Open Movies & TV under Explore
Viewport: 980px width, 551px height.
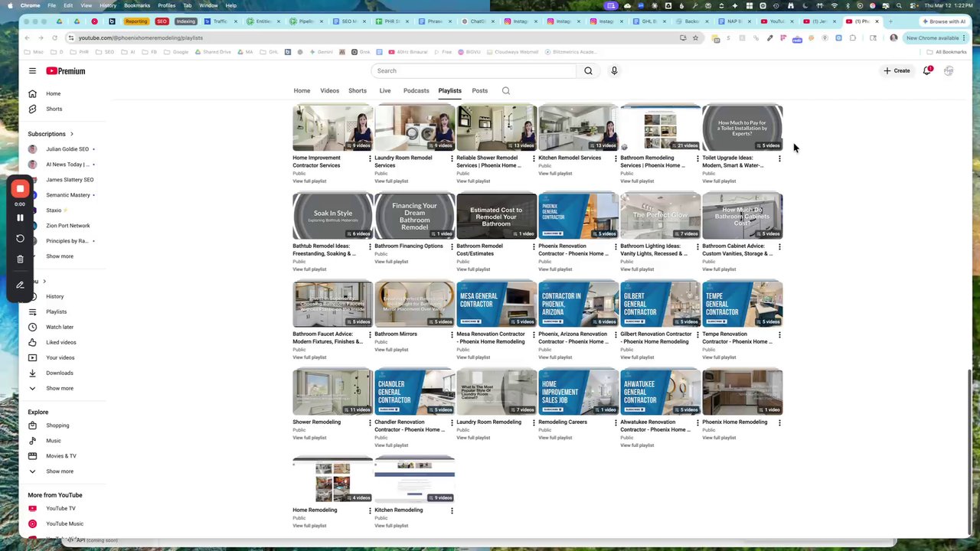[x=60, y=456]
